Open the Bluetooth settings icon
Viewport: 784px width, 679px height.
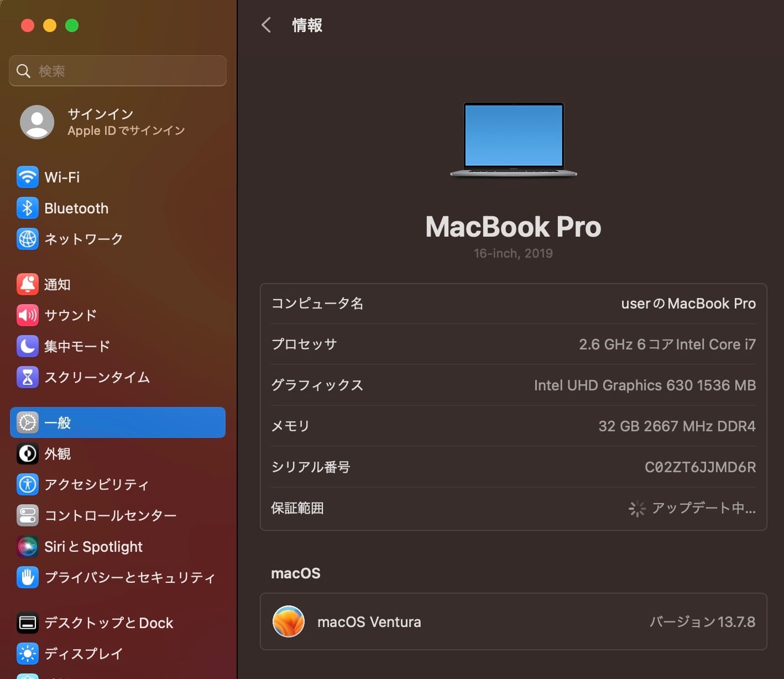pyautogui.click(x=28, y=208)
